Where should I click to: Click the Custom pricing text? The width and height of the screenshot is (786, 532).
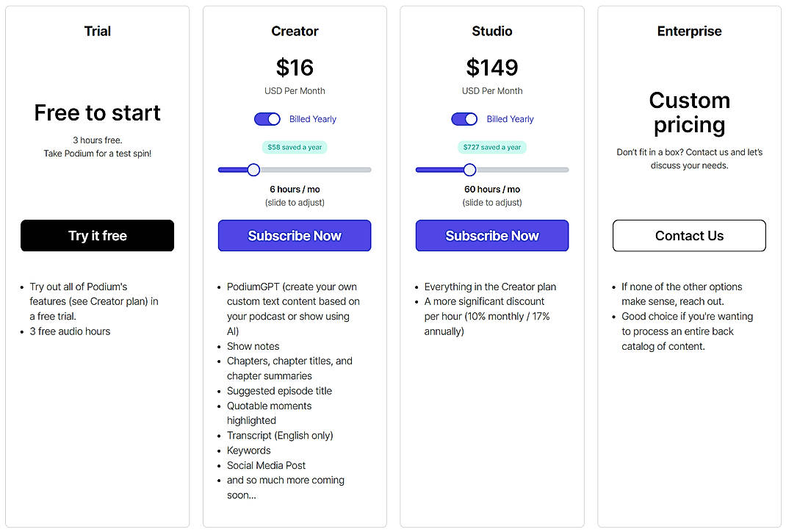(688, 112)
